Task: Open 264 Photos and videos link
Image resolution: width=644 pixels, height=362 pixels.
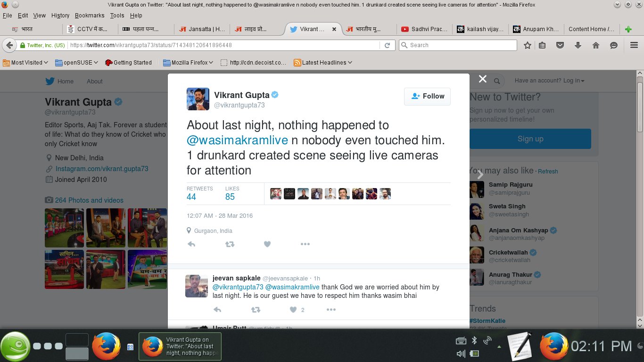Action: [x=89, y=200]
